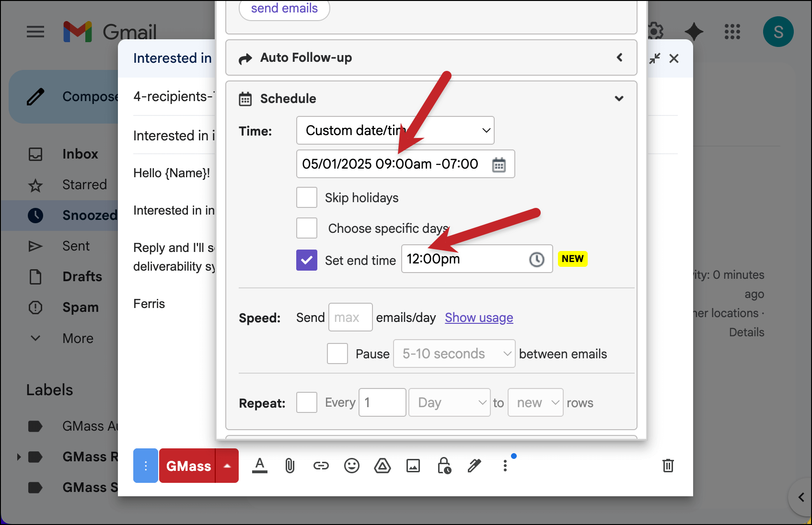
Task: Click the recipients field 4-recipients
Action: click(x=174, y=96)
